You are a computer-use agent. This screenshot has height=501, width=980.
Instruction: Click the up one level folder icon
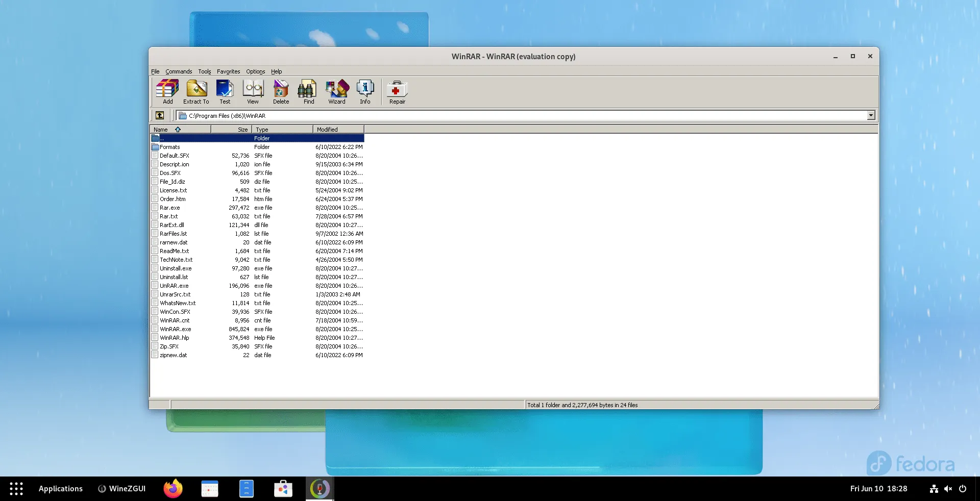point(160,115)
